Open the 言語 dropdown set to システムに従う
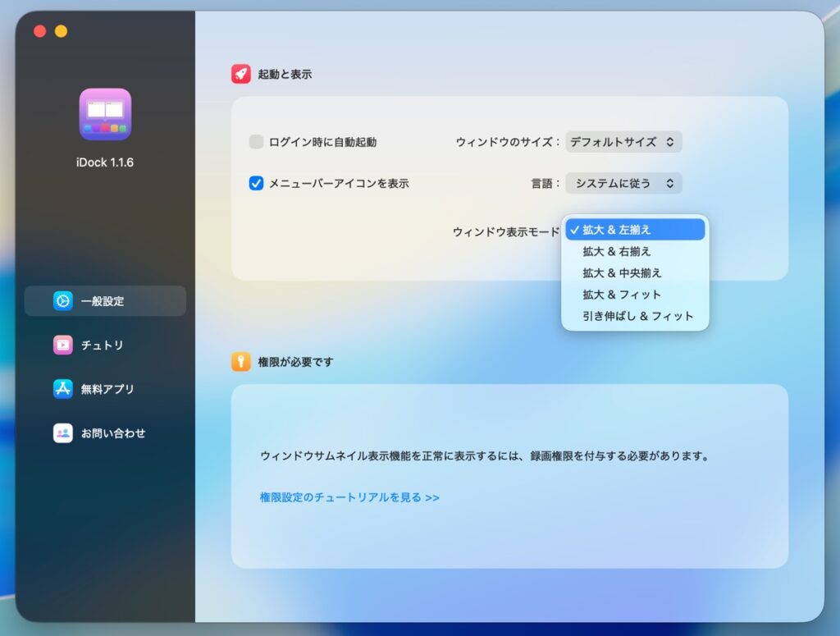Viewport: 840px width, 636px height. [623, 184]
